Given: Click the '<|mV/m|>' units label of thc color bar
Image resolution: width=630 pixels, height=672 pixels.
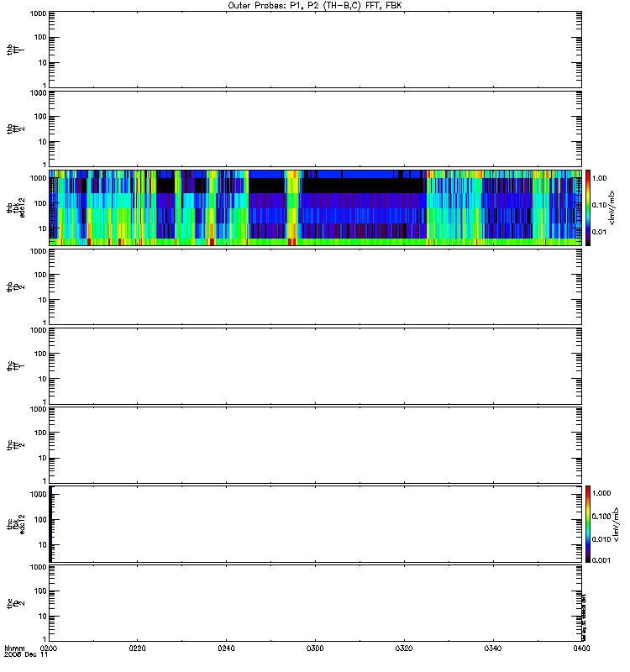Looking at the screenshot, I should point(616,524).
